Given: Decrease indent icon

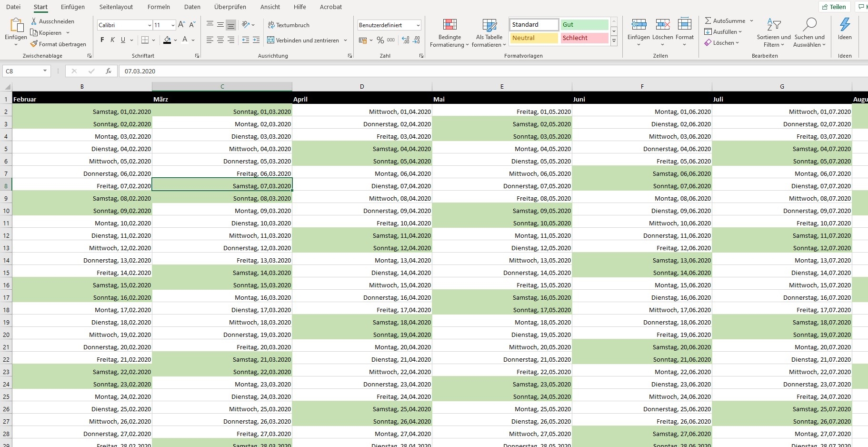Looking at the screenshot, I should coord(246,40).
